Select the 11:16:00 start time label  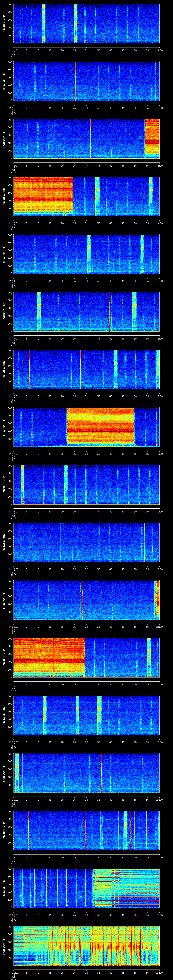coord(13,396)
